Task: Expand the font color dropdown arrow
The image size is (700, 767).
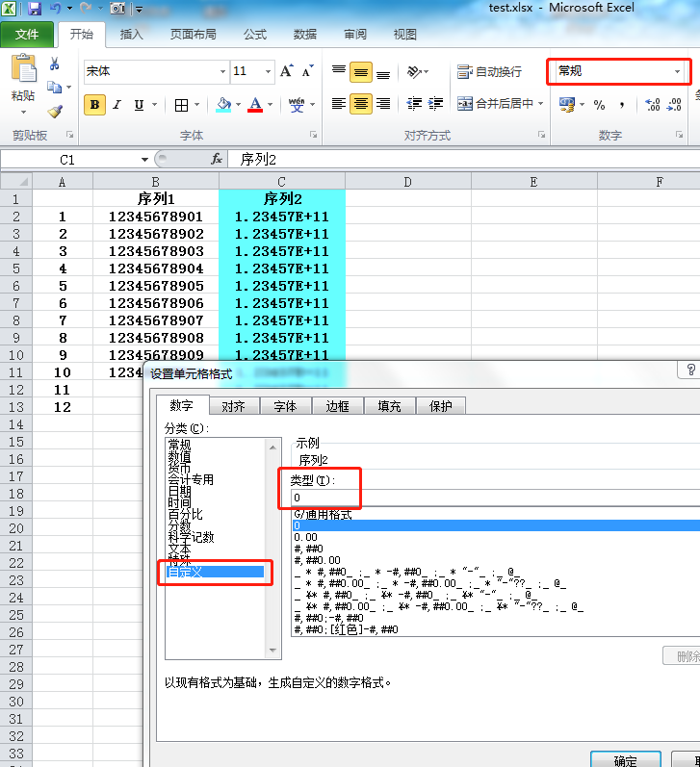Action: point(271,105)
